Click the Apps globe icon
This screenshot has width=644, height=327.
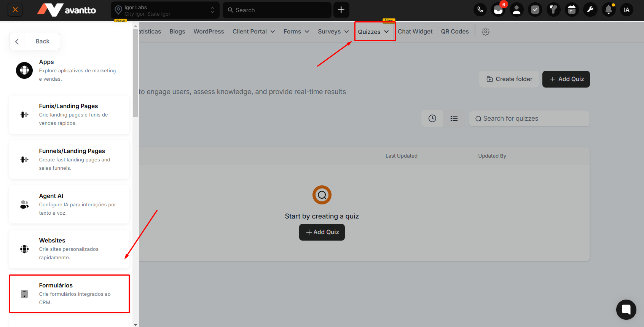coord(24,70)
